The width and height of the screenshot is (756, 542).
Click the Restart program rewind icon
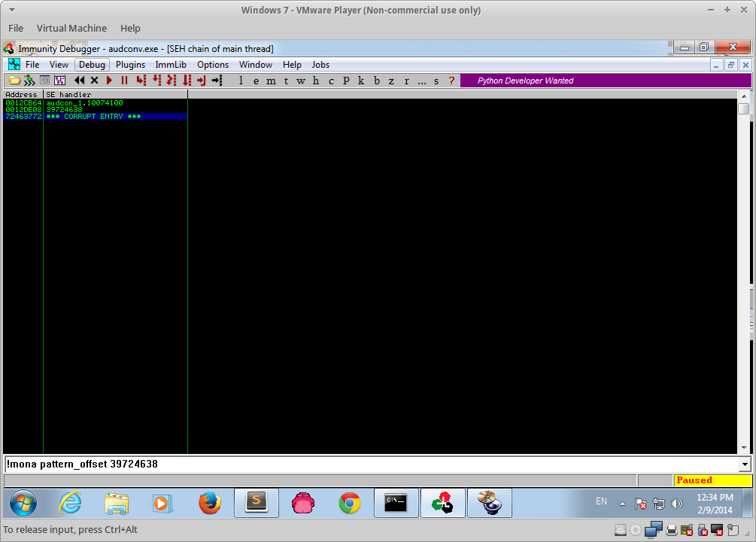[80, 81]
